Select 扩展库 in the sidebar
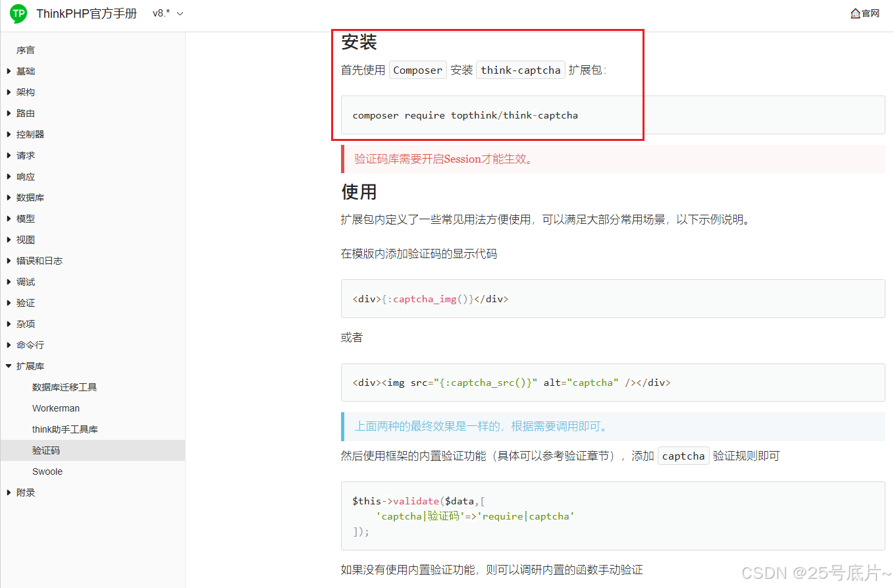 (30, 366)
